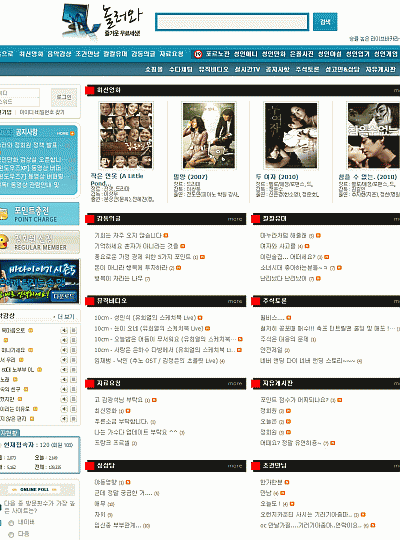Open the first post in the 자료요청 list
Image resolution: width=400 pixels, height=540 pixels.
(119, 400)
